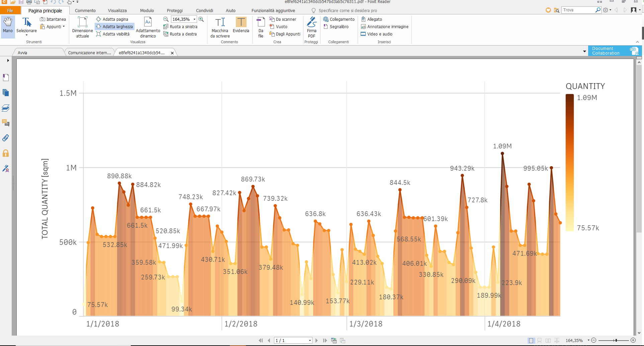The width and height of the screenshot is (644, 346).
Task: Switch to the Commento ribbon tab
Action: coord(85,10)
